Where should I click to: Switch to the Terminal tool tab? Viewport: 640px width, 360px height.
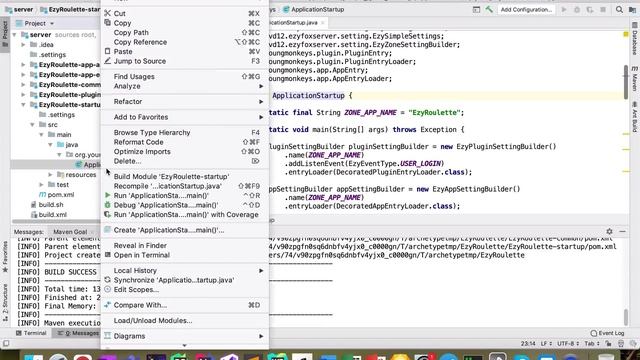(x=31, y=333)
